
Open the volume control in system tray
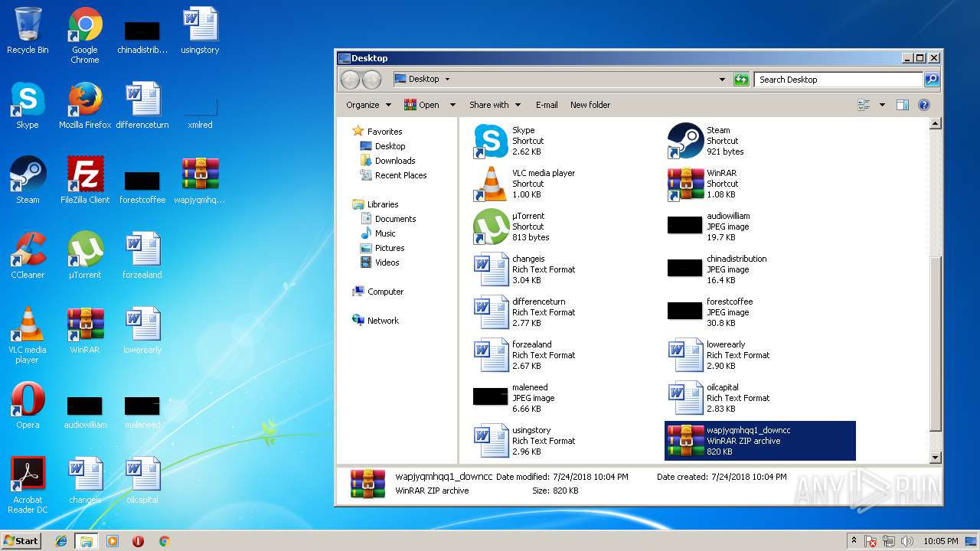(x=907, y=541)
